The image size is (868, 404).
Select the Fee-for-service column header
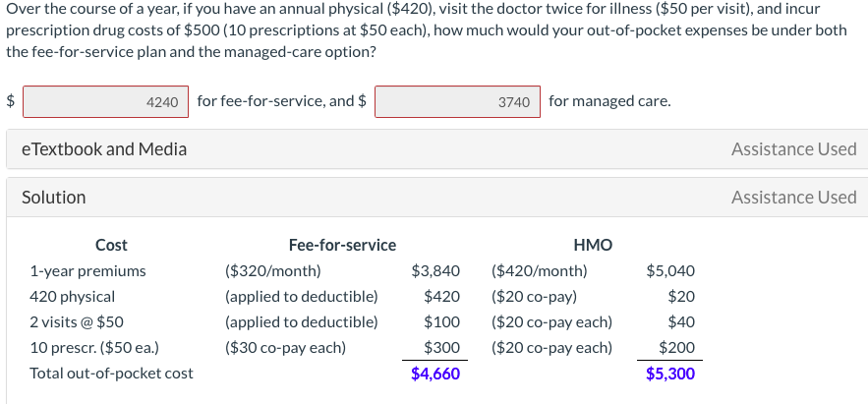click(x=342, y=245)
